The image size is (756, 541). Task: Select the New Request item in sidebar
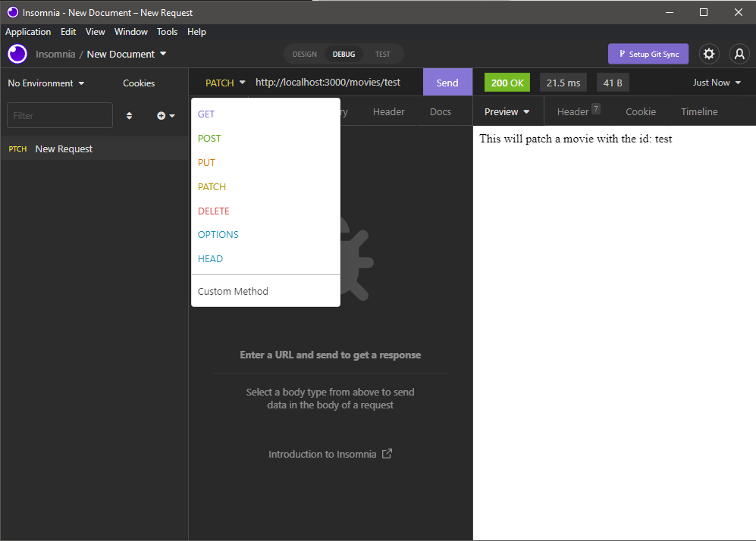(94, 149)
